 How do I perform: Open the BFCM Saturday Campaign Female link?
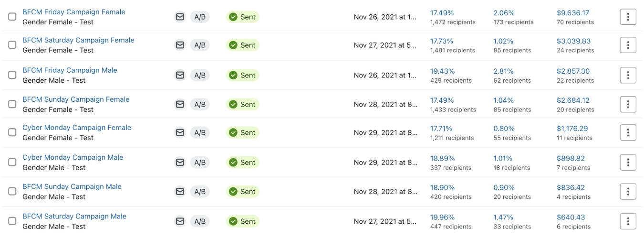[78, 40]
